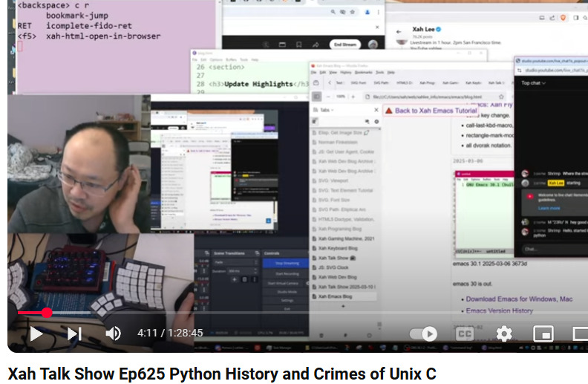Click End Stream button in the video

coord(345,45)
